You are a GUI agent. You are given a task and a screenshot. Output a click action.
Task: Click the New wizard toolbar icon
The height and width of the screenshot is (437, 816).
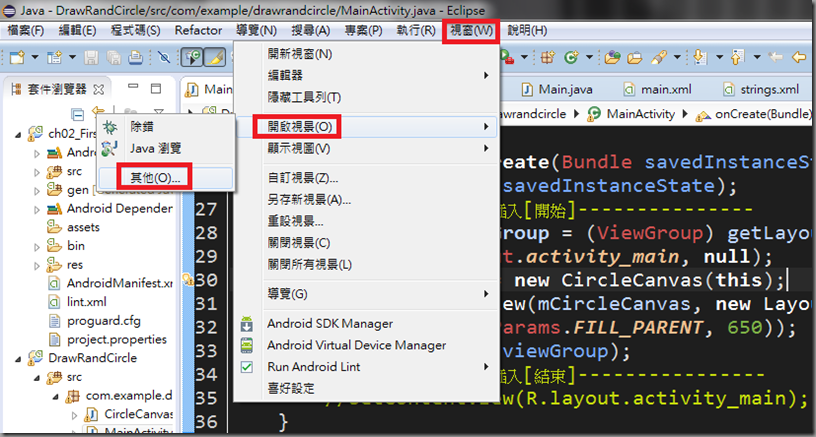[x=17, y=57]
